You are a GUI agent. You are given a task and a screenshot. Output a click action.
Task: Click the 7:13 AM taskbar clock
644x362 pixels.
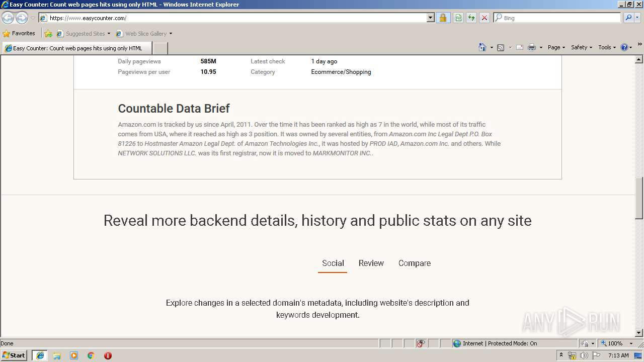coord(618,355)
